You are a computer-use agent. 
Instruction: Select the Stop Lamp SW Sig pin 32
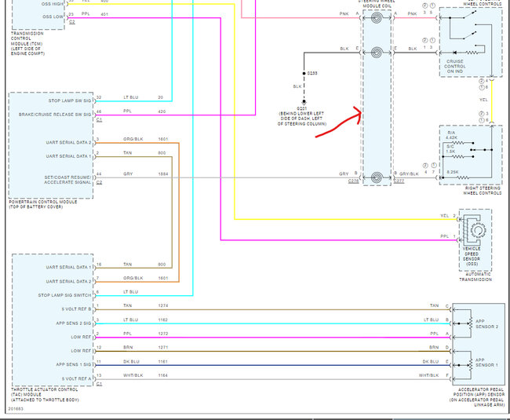99,97
